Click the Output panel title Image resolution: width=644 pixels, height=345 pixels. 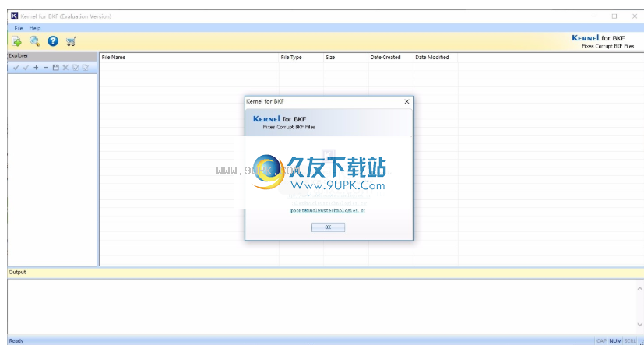coord(17,273)
